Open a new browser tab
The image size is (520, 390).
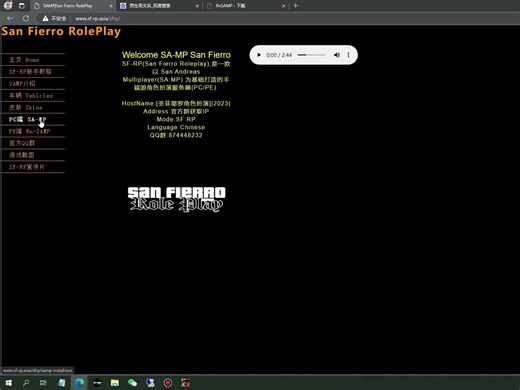295,6
